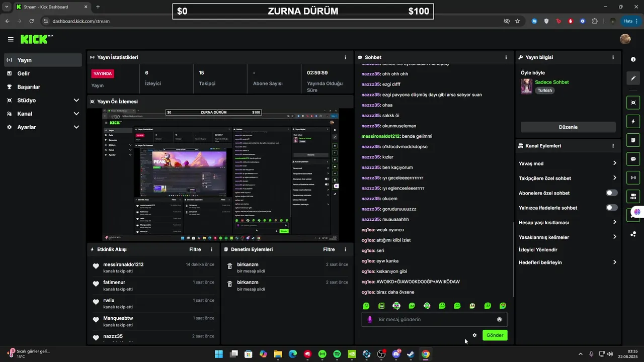
Task: Click the lightning bolt icon in right rail
Action: pyautogui.click(x=633, y=122)
